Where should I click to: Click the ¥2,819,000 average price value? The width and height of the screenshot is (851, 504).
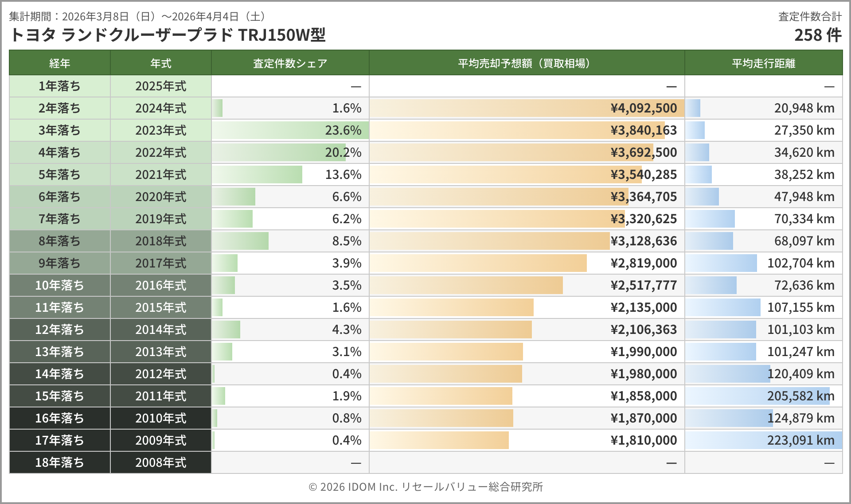coord(644,263)
